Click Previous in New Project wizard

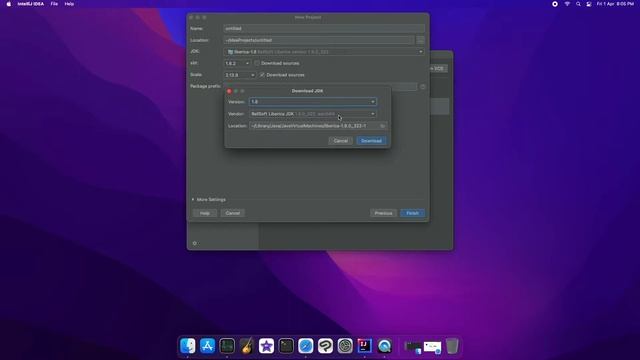click(x=383, y=213)
